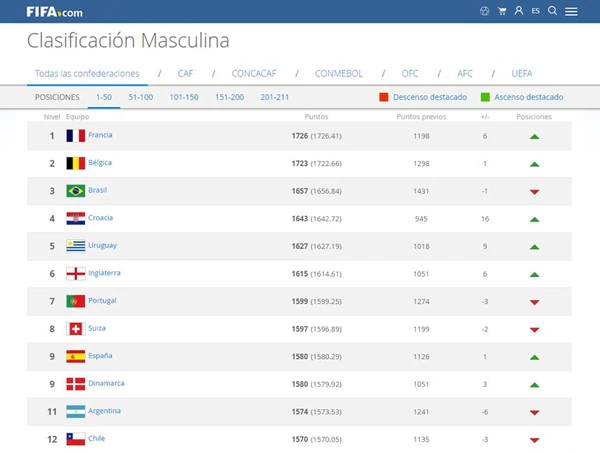Open the search magnifier icon

(552, 11)
